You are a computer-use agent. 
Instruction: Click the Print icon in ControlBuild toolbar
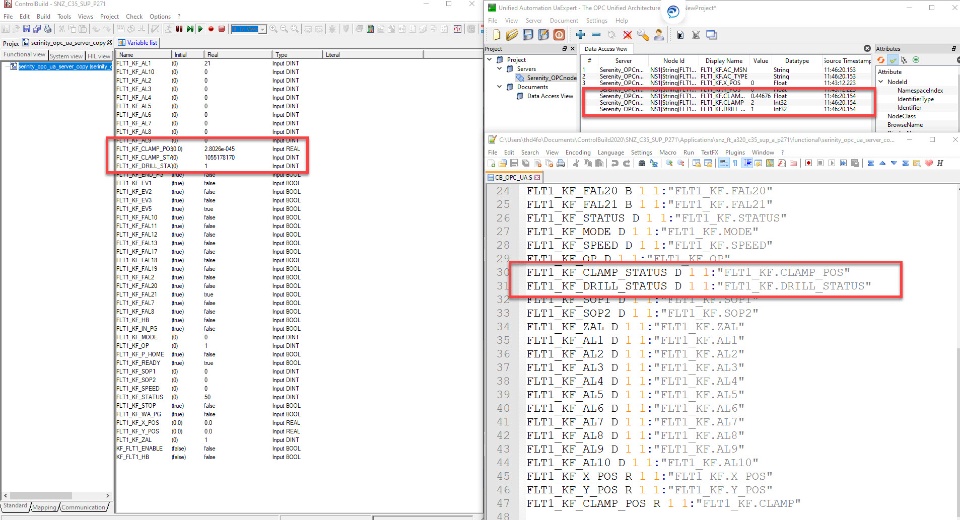48,29
